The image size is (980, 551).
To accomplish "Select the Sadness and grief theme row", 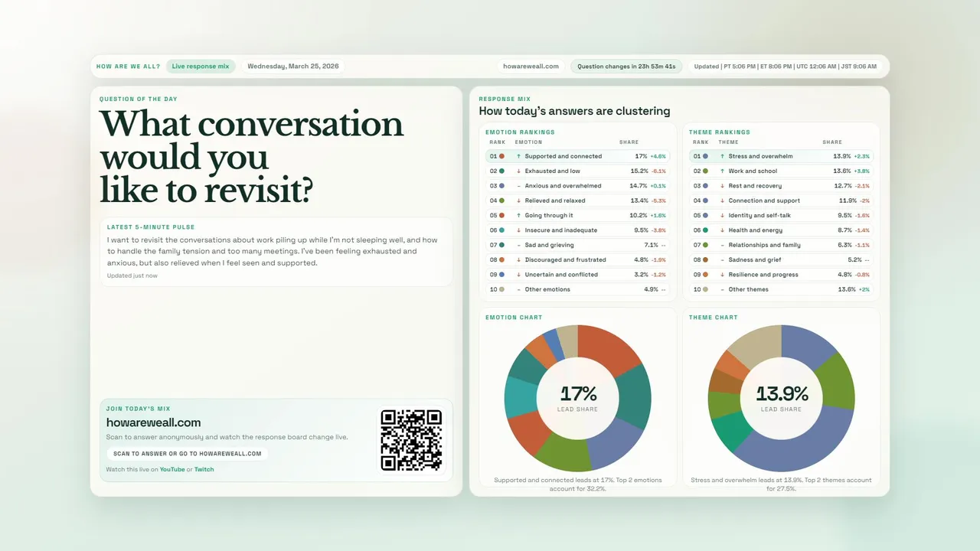I will coord(781,260).
